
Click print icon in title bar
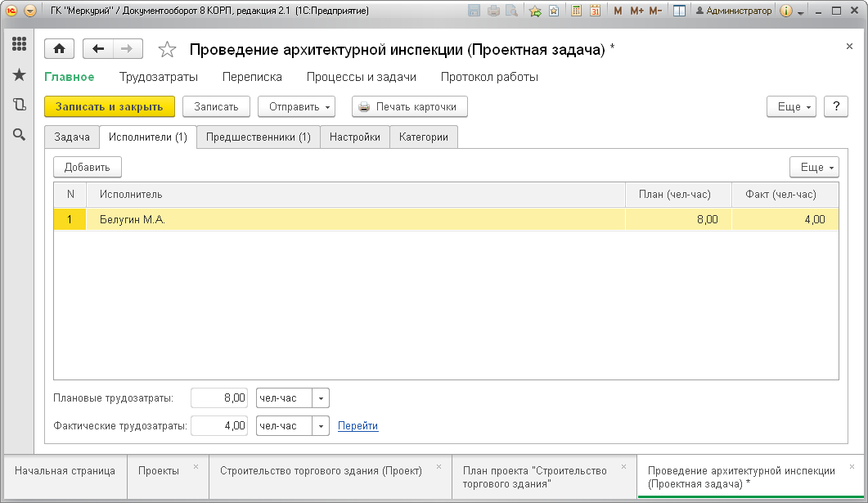click(493, 11)
